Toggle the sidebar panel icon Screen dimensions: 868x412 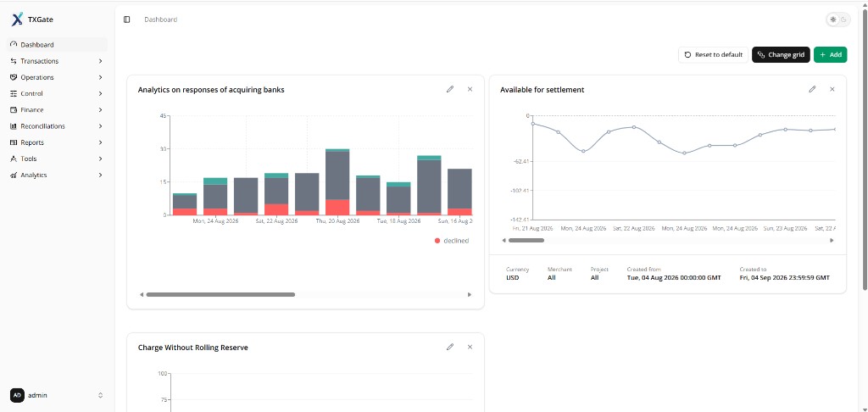coord(127,19)
